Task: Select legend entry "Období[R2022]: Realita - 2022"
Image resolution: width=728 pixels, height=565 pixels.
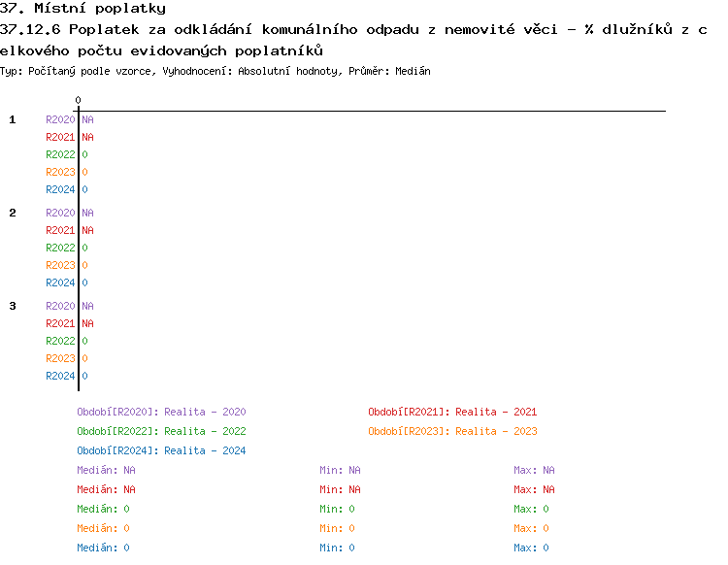Action: point(161,431)
